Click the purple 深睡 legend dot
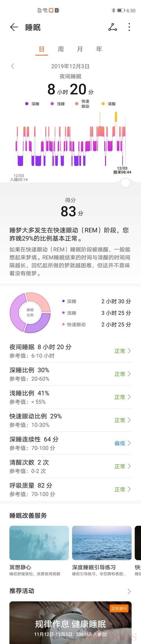 coord(27,104)
